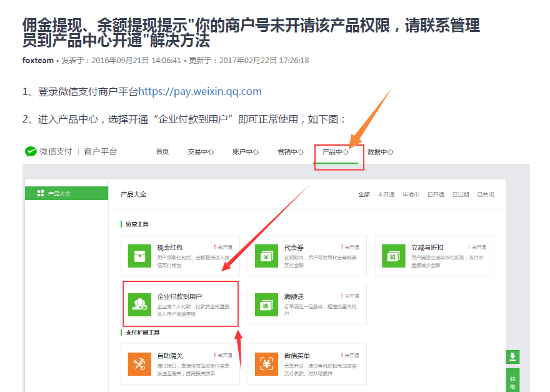The height and width of the screenshot is (392, 550).
Task: Open the 企业付款到用户 green user icon
Action: pos(139,304)
